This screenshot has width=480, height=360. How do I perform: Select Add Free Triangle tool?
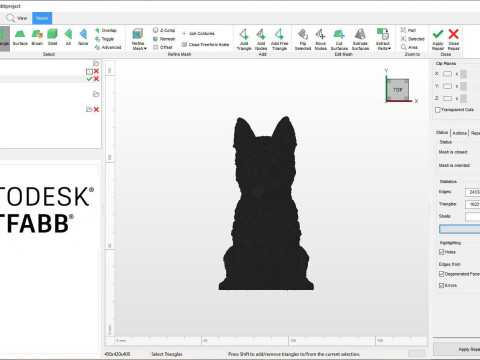(x=279, y=39)
